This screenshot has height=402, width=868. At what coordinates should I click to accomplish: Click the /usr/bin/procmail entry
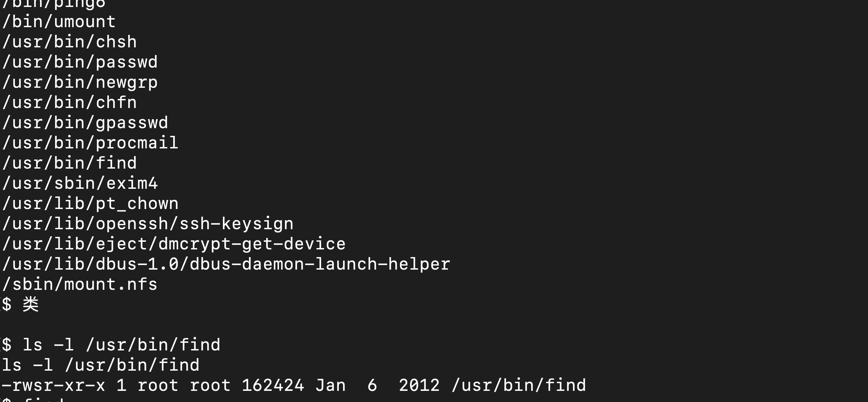click(90, 143)
